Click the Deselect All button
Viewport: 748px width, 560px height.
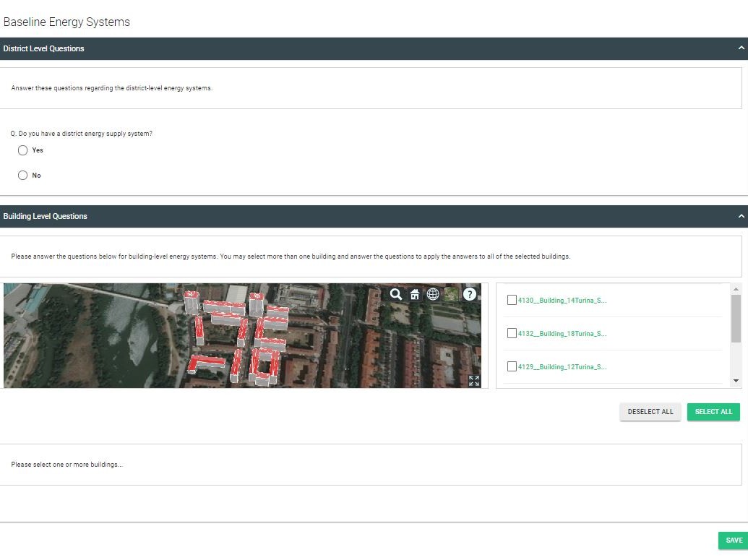650,412
